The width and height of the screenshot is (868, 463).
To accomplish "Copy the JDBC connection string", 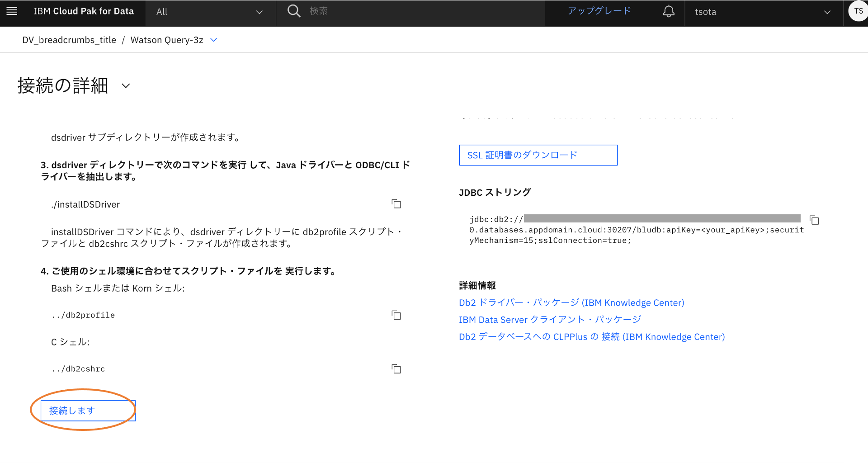I will point(814,220).
